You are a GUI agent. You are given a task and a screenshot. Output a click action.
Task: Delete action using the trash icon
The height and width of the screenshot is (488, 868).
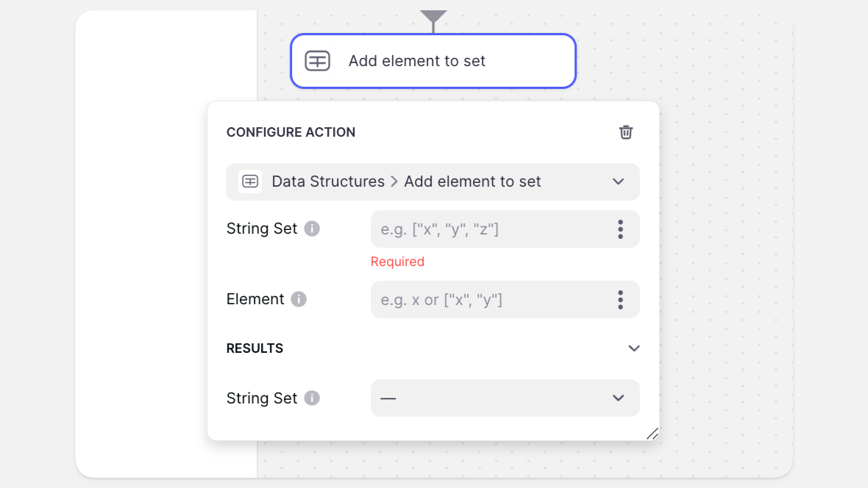coord(625,132)
